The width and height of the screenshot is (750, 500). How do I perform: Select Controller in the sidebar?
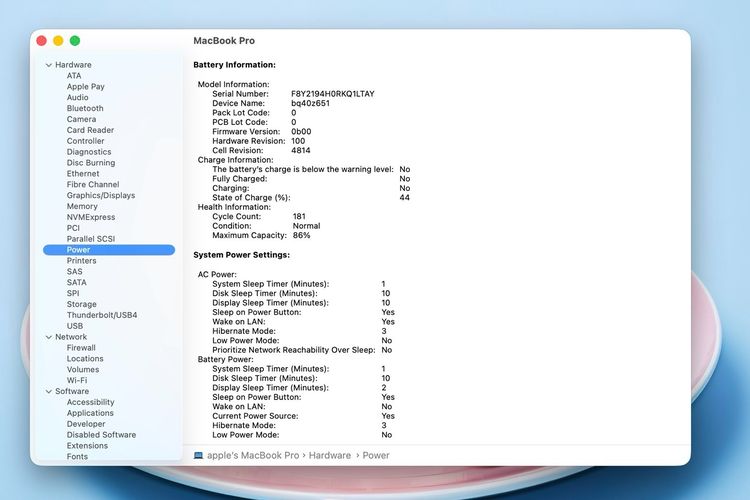point(86,141)
